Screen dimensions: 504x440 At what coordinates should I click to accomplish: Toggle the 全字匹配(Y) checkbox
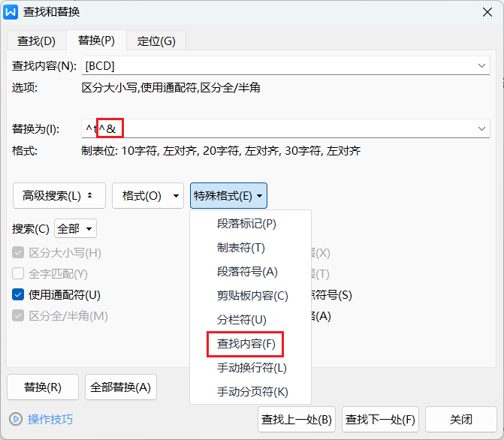[x=19, y=274]
